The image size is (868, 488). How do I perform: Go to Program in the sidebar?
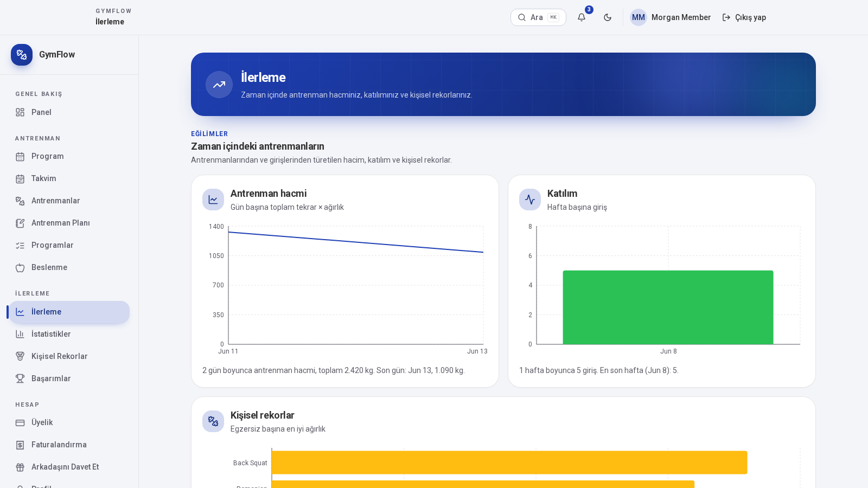tap(69, 156)
